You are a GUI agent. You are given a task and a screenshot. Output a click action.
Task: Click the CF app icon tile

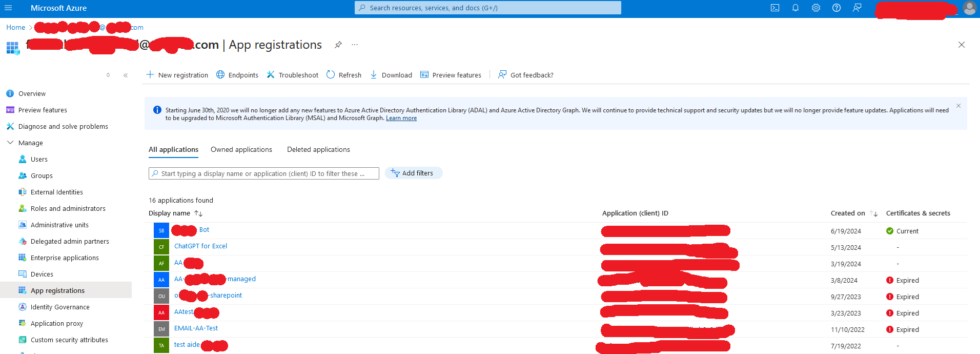coord(161,247)
